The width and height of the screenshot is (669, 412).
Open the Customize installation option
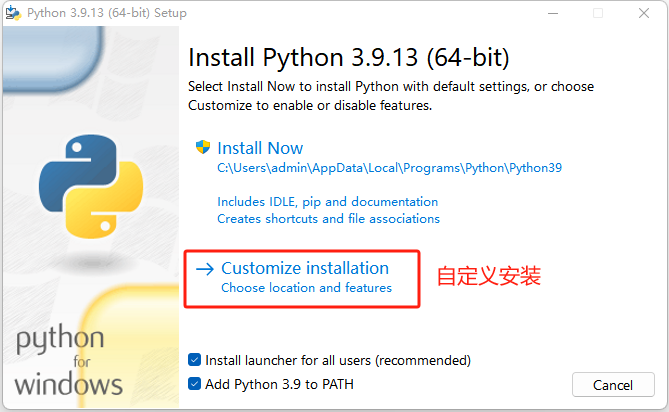(x=305, y=268)
